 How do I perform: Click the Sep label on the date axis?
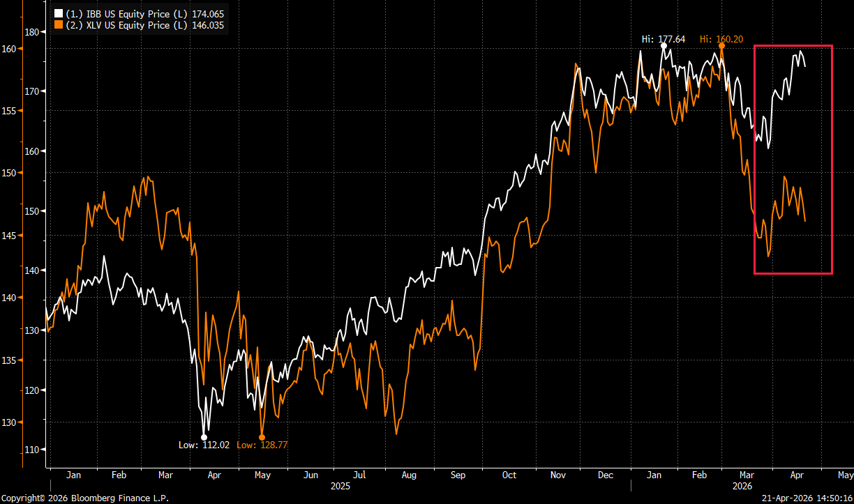458,475
